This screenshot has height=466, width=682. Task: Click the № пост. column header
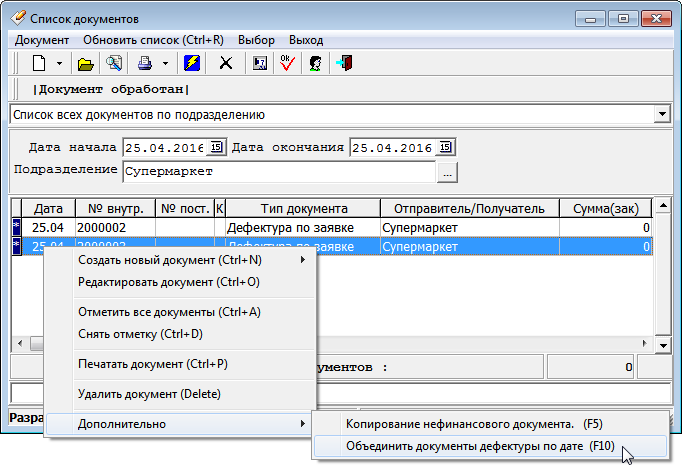tap(185, 208)
